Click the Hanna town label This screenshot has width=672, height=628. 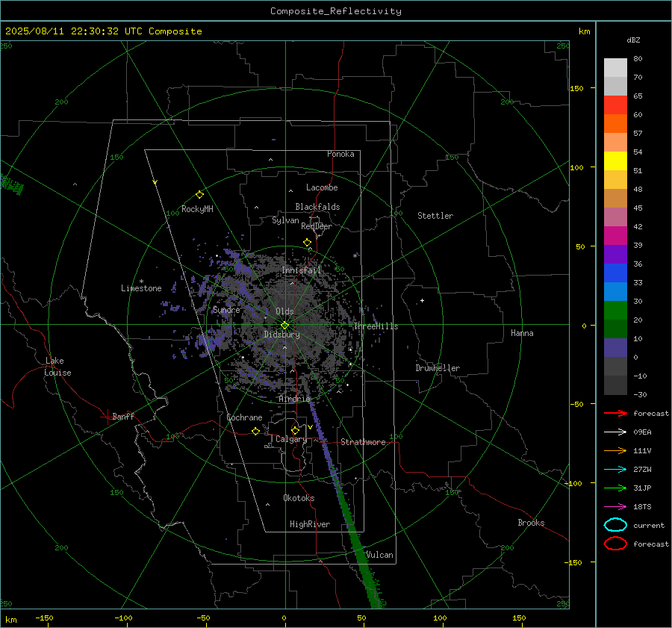(522, 333)
